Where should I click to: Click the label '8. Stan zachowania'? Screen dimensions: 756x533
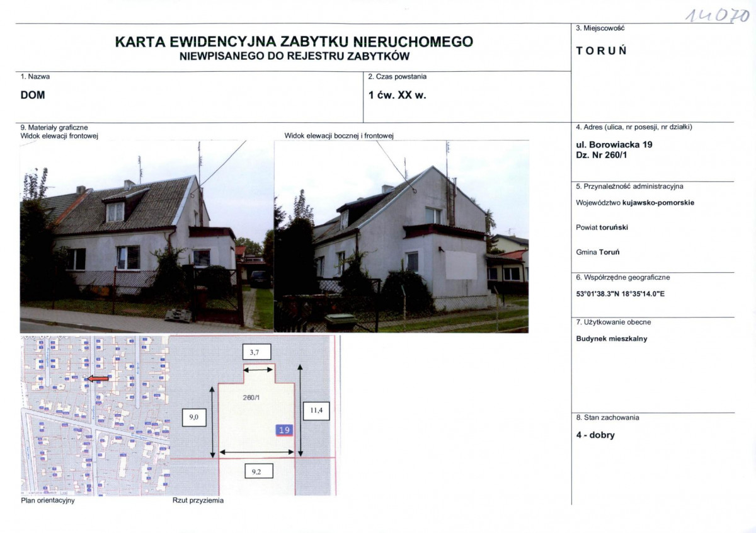pyautogui.click(x=607, y=418)
